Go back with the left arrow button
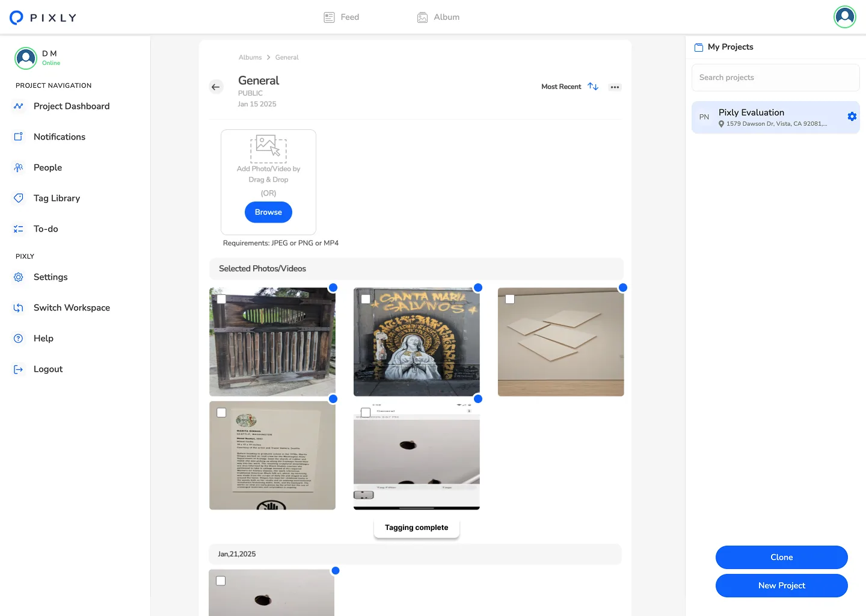This screenshot has width=866, height=616. [216, 87]
